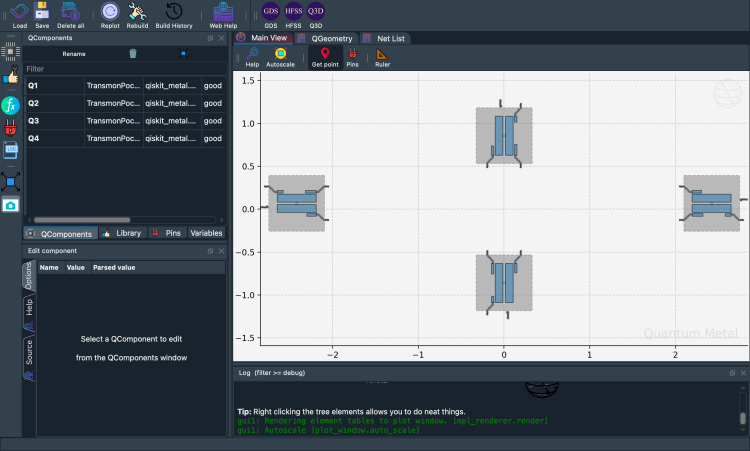Viewport: 750px width, 451px height.
Task: Open the HFSS renderer
Action: tap(293, 15)
